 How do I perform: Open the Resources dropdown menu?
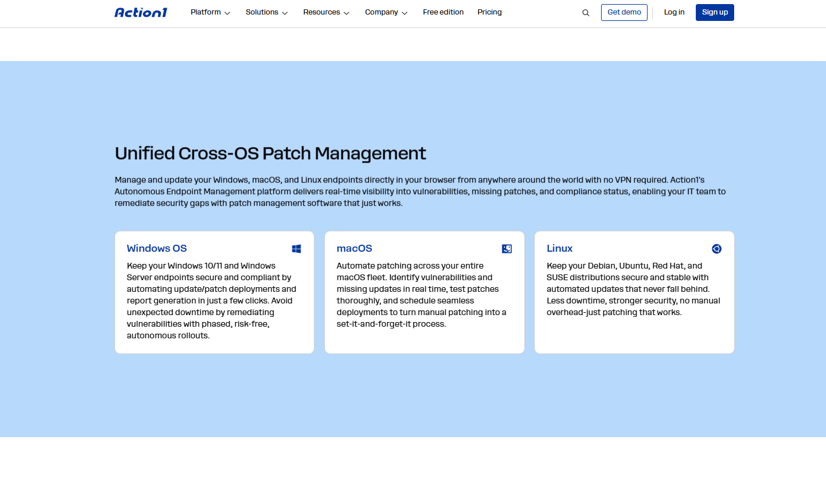tap(326, 12)
